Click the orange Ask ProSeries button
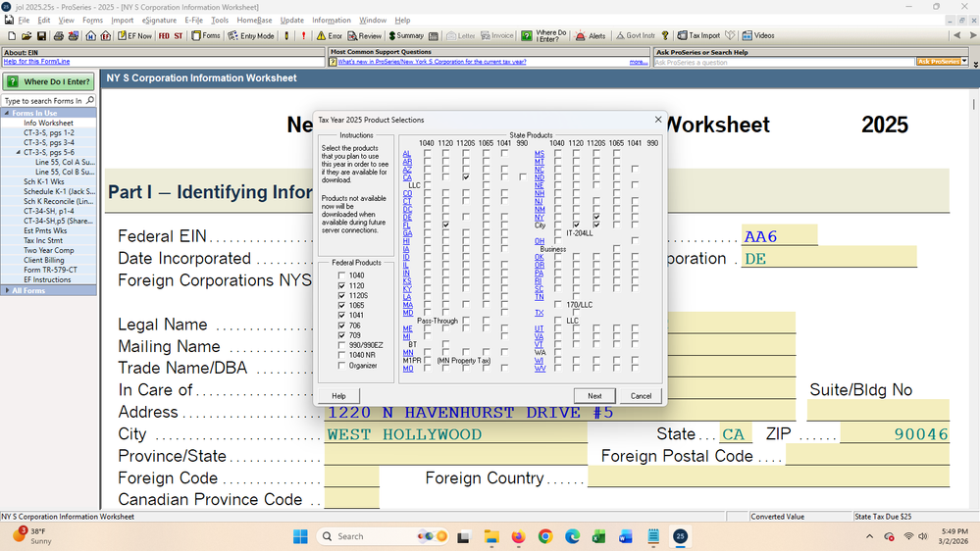980x551 pixels. (938, 61)
